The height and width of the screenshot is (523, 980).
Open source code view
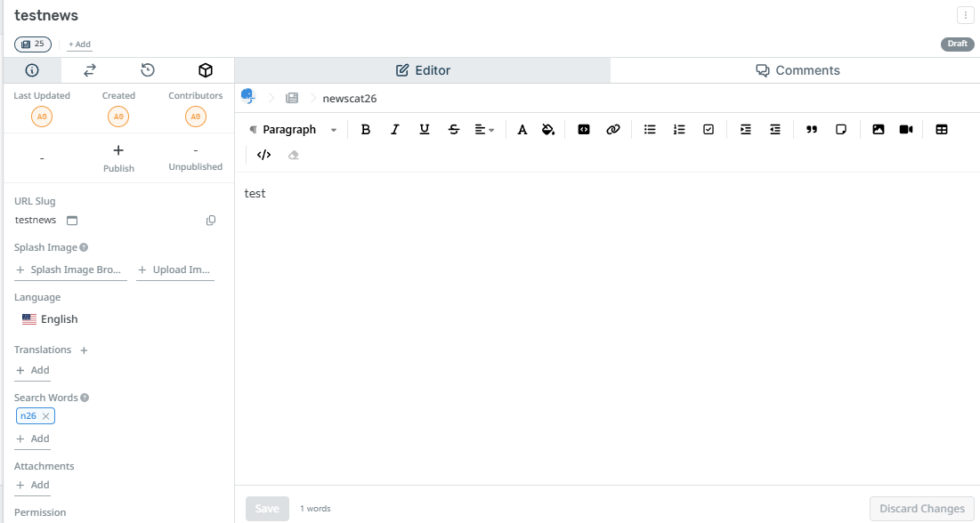263,155
